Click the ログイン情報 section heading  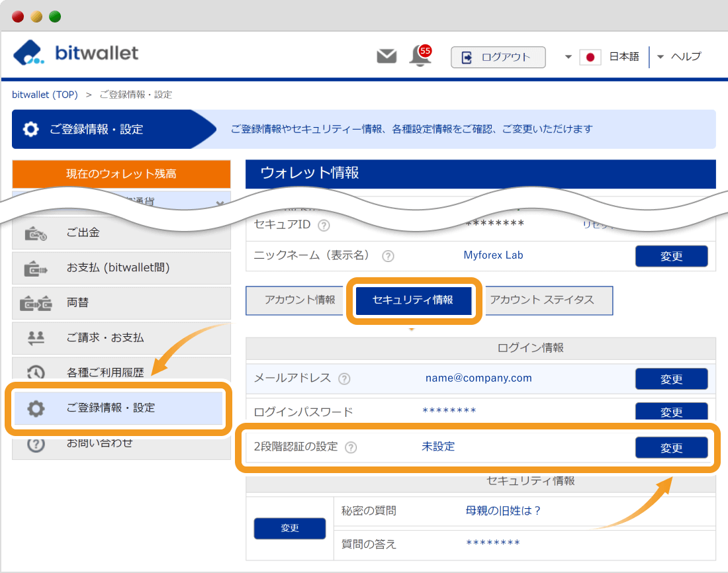(530, 348)
